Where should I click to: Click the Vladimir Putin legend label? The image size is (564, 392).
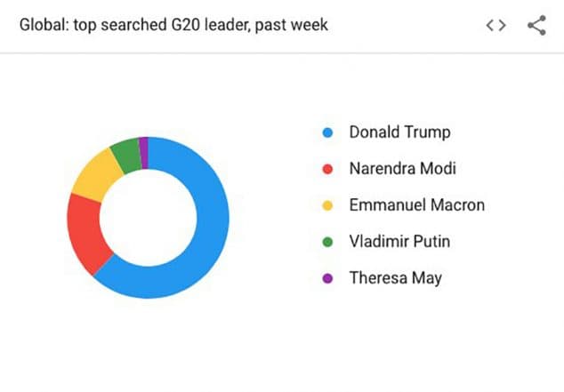[x=399, y=242]
